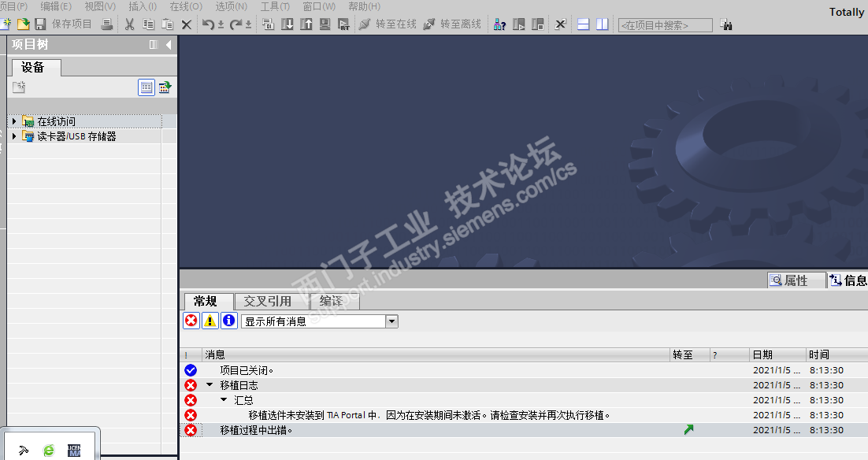Click the Undo arrow icon
The image size is (868, 460).
pyautogui.click(x=208, y=24)
